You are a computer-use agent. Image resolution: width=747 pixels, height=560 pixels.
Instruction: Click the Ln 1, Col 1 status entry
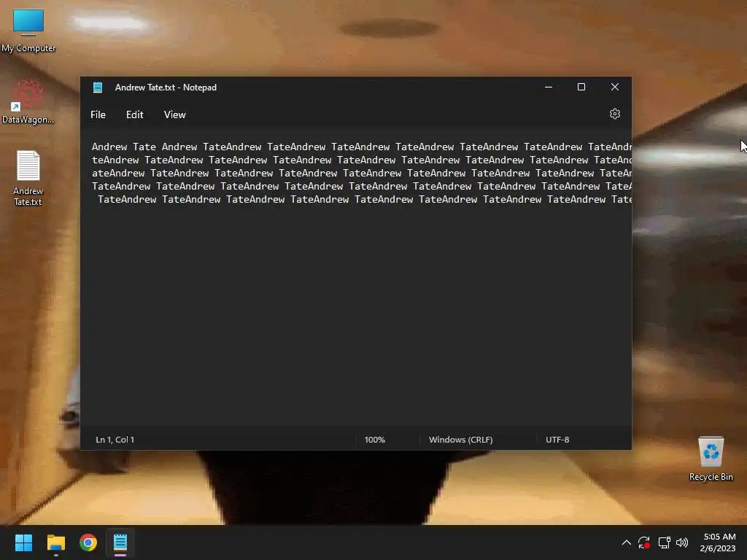click(x=115, y=440)
